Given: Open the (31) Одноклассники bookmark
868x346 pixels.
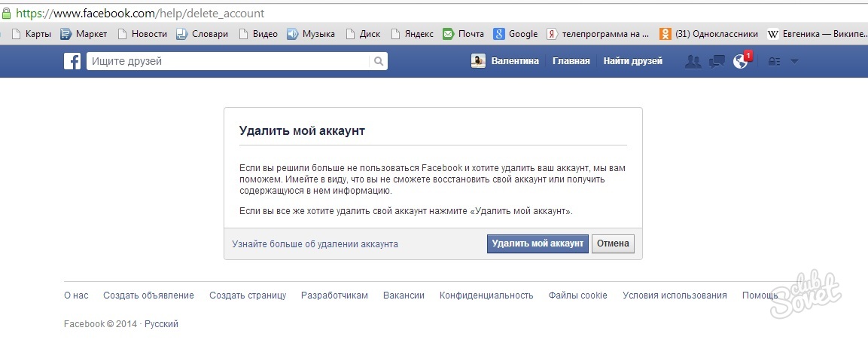Looking at the screenshot, I should click(708, 34).
